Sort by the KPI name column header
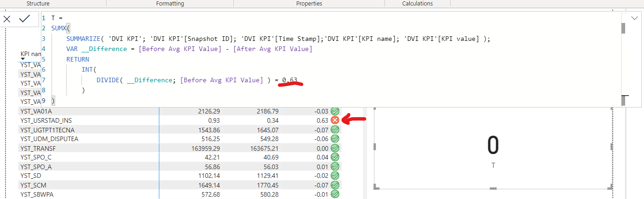The width and height of the screenshot is (644, 199). (30, 54)
